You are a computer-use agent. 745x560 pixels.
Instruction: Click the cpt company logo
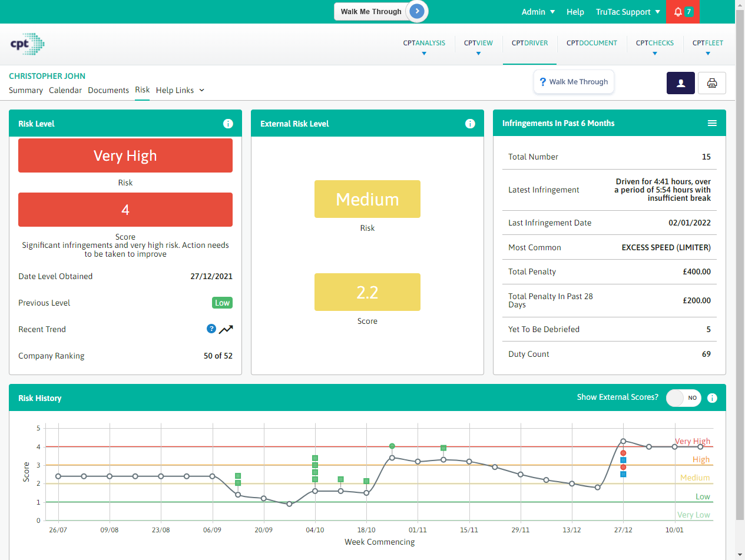(28, 44)
